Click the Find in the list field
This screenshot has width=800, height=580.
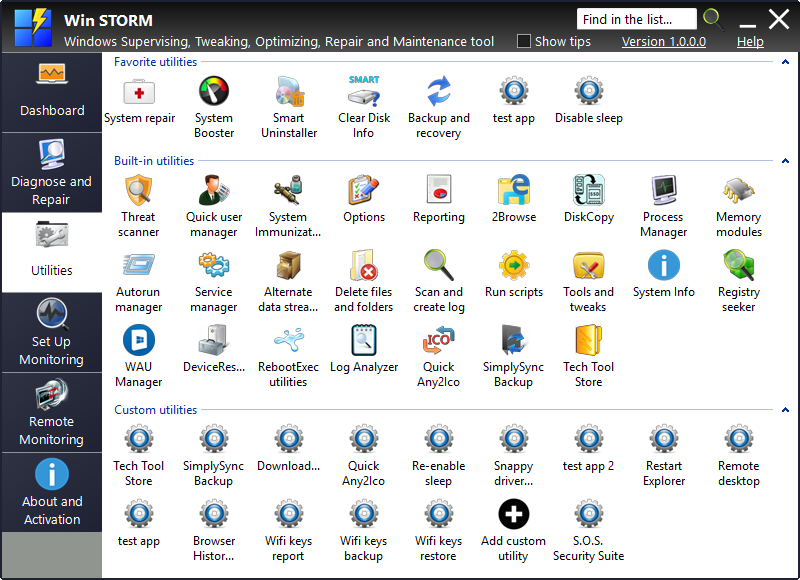[x=636, y=19]
